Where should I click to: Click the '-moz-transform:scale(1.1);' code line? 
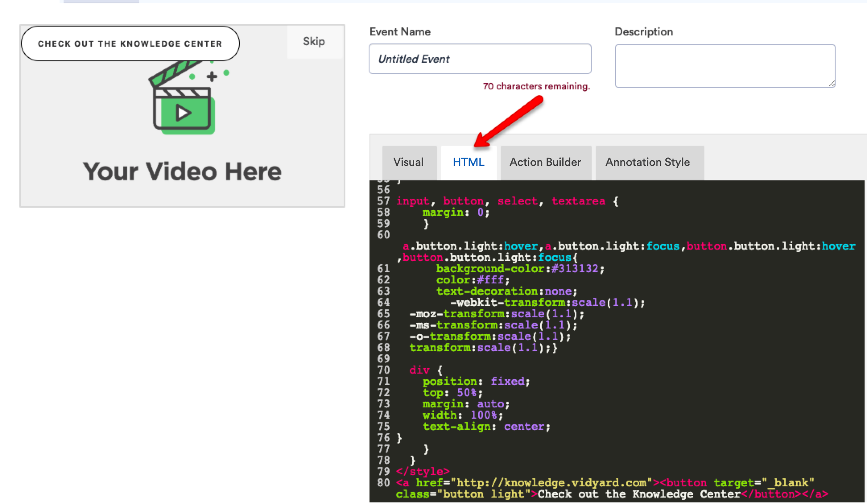point(497,314)
